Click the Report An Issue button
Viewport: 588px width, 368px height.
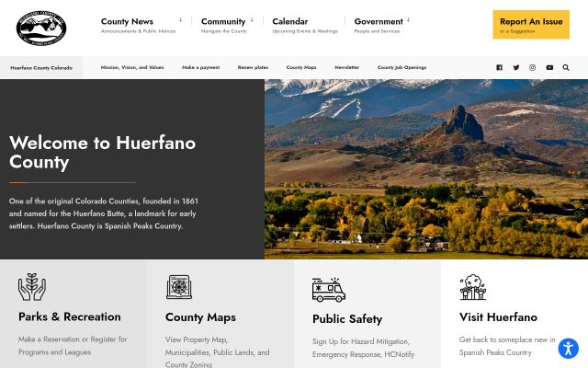tap(531, 25)
